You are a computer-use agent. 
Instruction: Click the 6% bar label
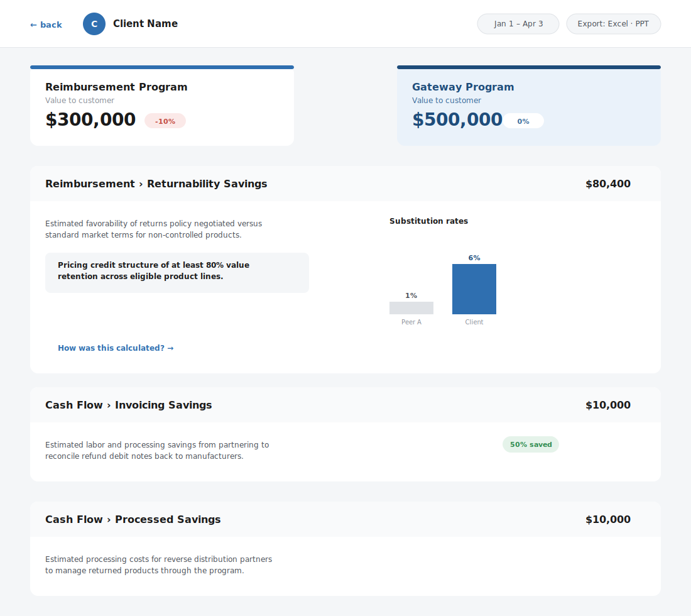474,258
